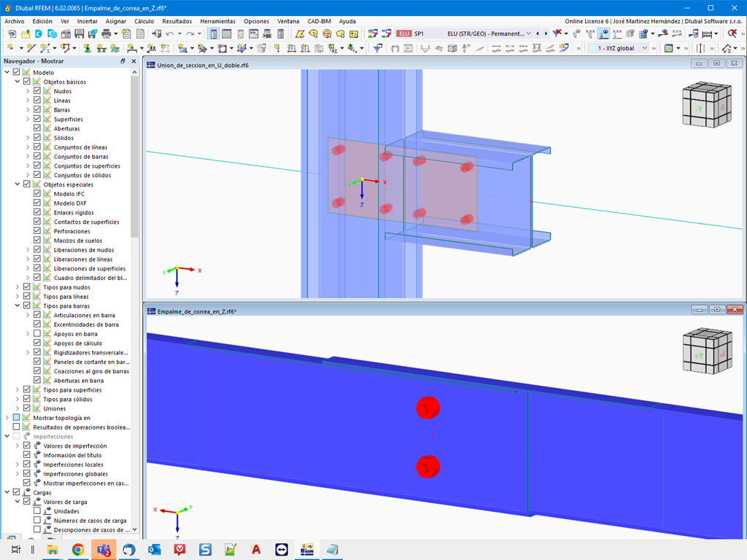Click the Save file floppy disk icon

[79, 34]
